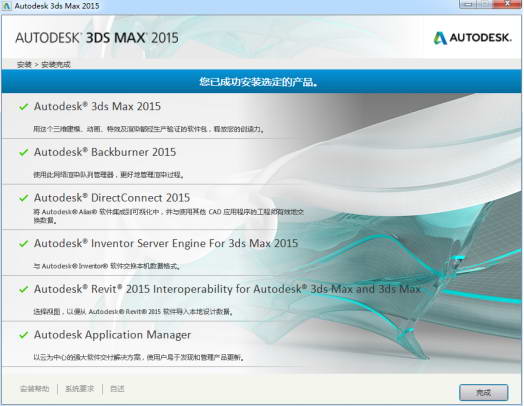Screen dimensions: 524x406
Task: Select Revit 2015 Interoperability title
Action: [x=227, y=289]
